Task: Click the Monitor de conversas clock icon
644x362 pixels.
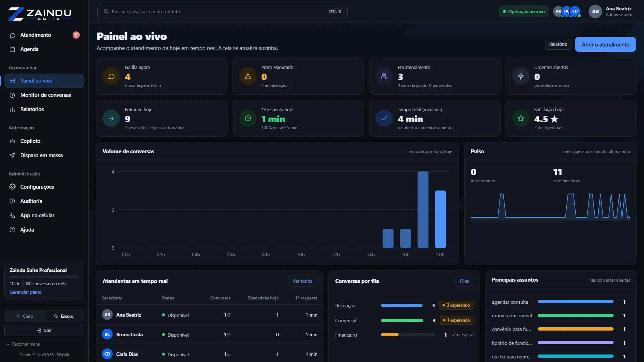Action: [x=12, y=95]
